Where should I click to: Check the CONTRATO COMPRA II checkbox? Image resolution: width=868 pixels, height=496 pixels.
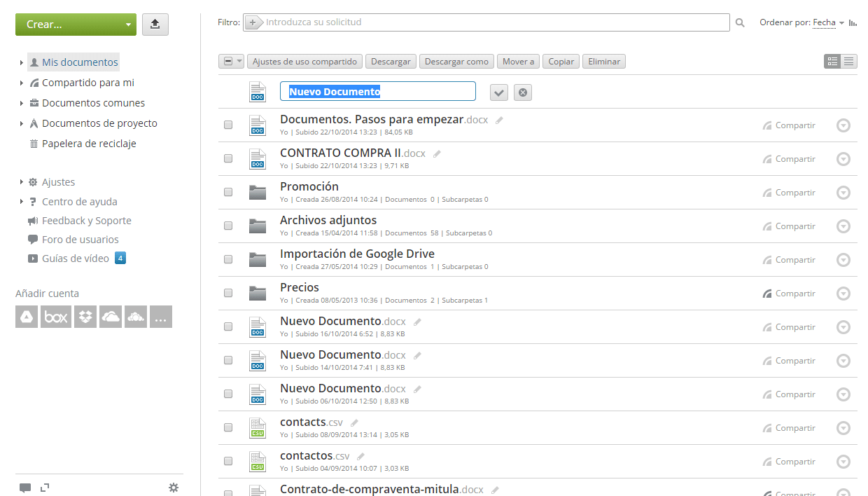pyautogui.click(x=228, y=158)
